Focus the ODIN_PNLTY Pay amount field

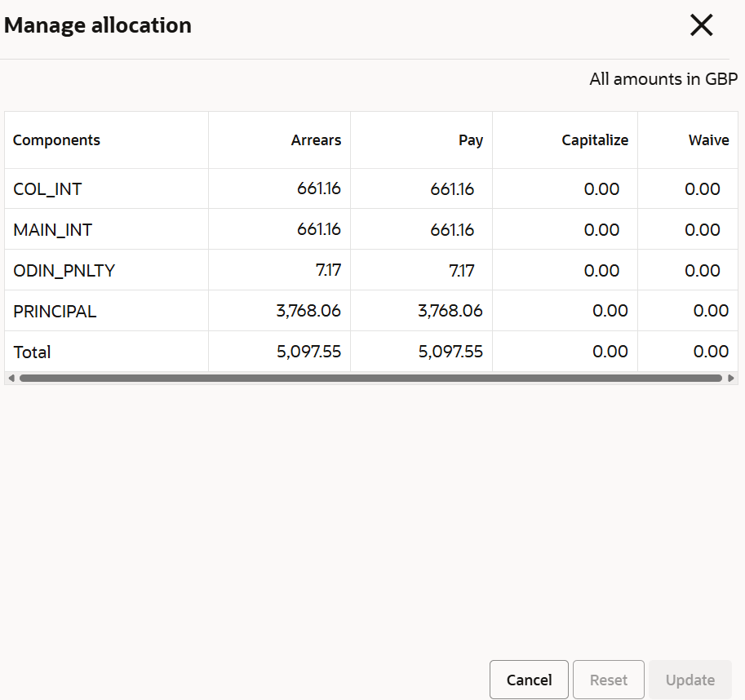(x=461, y=271)
